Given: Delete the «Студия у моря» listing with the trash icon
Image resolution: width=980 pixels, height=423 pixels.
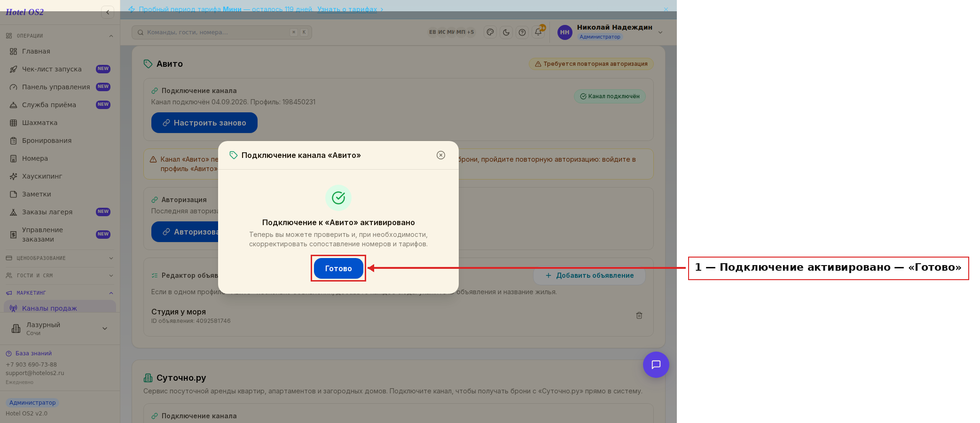Looking at the screenshot, I should (x=639, y=315).
